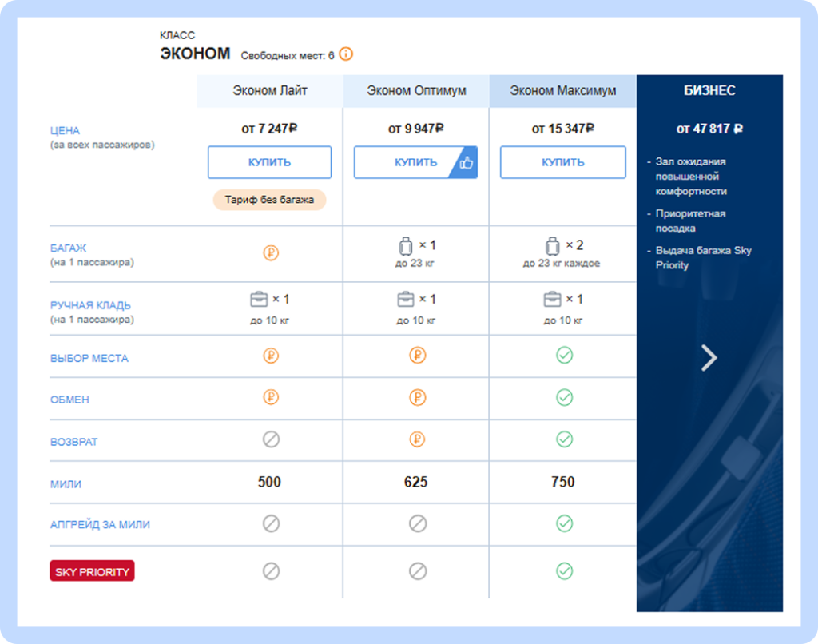Open the РУЧНАЯ КЛАДЬ row label
This screenshot has height=644, width=818.
point(90,305)
